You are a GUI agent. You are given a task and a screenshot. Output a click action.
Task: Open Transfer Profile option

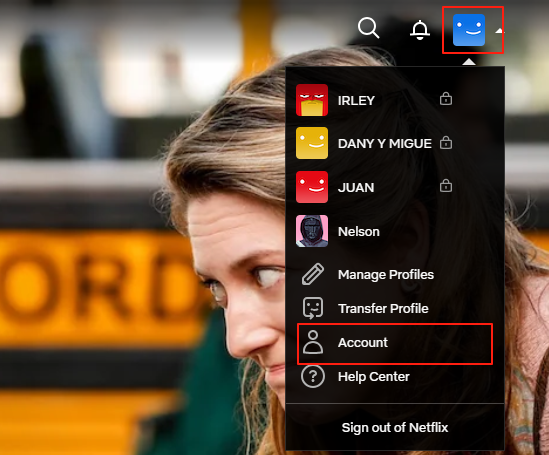383,308
